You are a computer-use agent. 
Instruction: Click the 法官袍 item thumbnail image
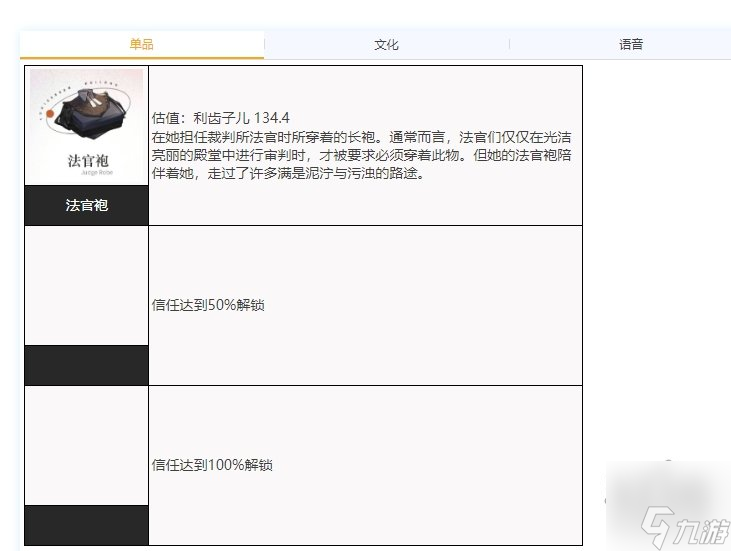click(87, 126)
